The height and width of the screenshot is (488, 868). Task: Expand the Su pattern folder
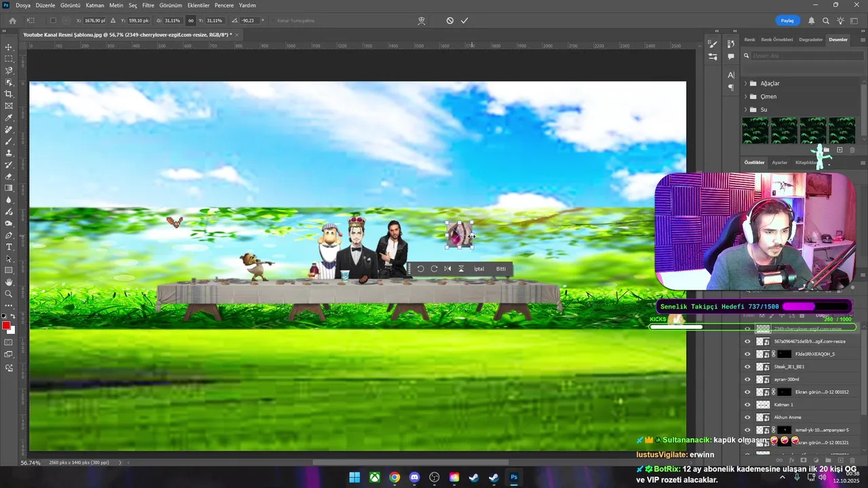pos(745,109)
